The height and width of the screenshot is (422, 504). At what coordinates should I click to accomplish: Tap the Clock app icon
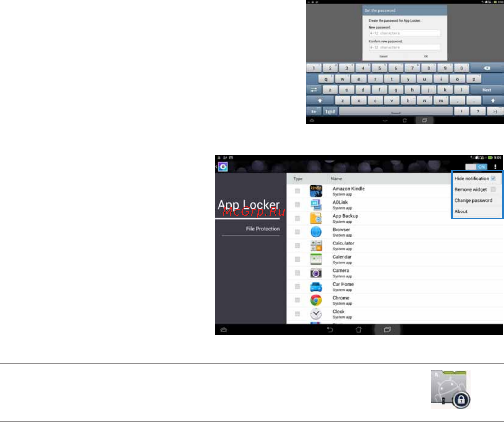pos(316,314)
